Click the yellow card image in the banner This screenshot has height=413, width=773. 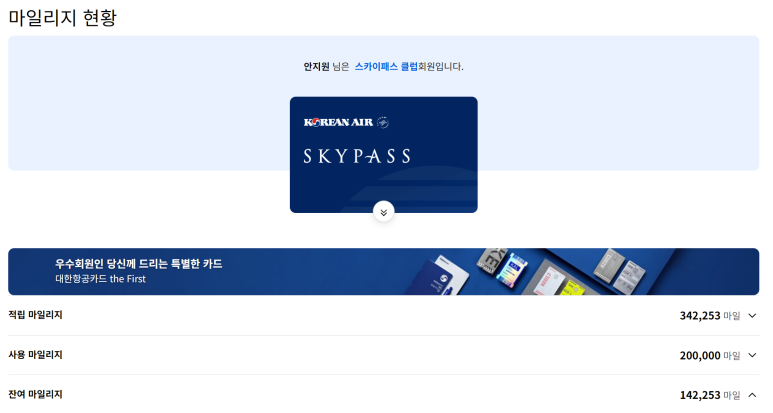click(573, 288)
